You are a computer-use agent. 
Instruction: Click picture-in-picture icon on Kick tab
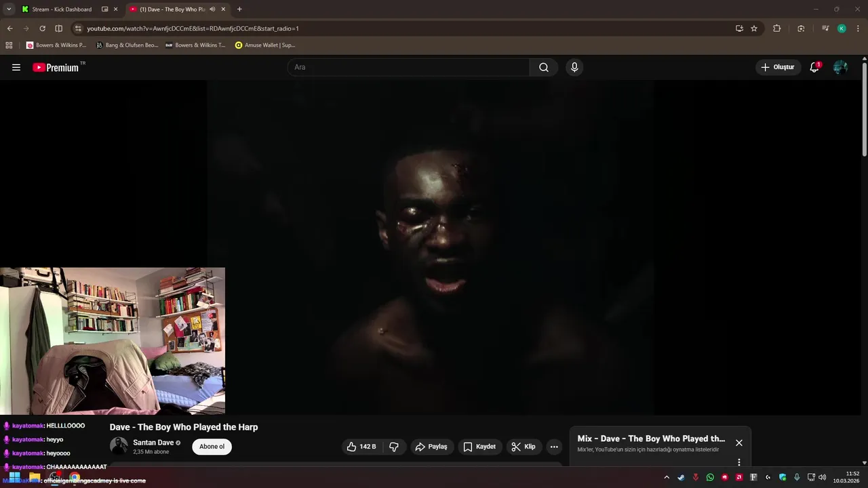(x=105, y=9)
